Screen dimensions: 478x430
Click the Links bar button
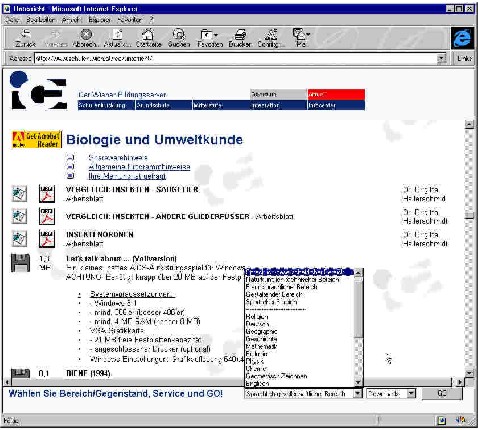click(x=464, y=59)
